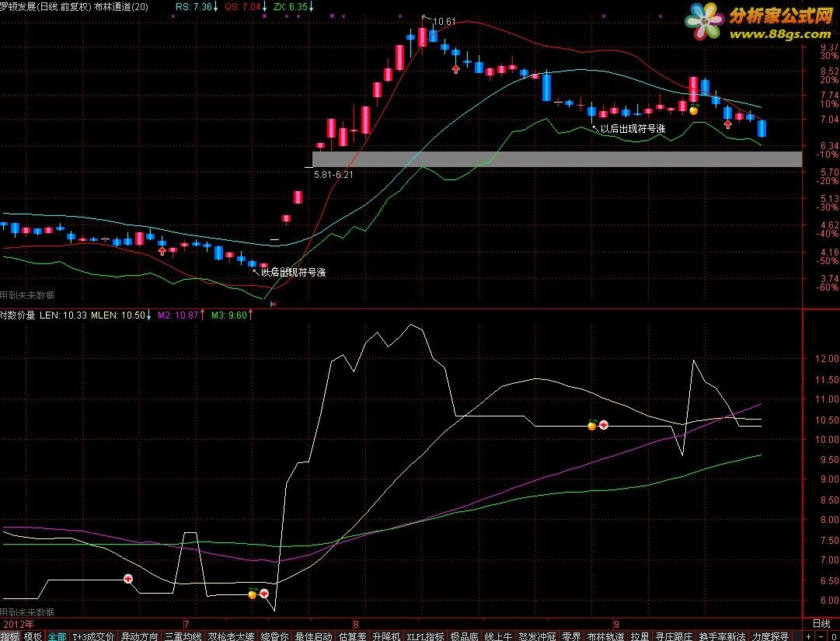The width and height of the screenshot is (840, 641).
Task: Click red plus marker next to the bottom-left fruit icon
Action: click(x=264, y=593)
